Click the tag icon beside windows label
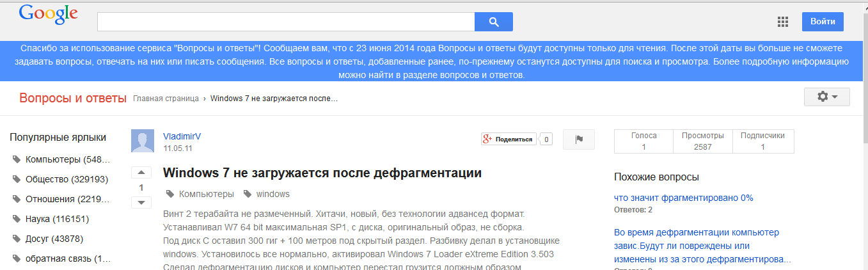The width and height of the screenshot is (868, 270). pos(248,194)
